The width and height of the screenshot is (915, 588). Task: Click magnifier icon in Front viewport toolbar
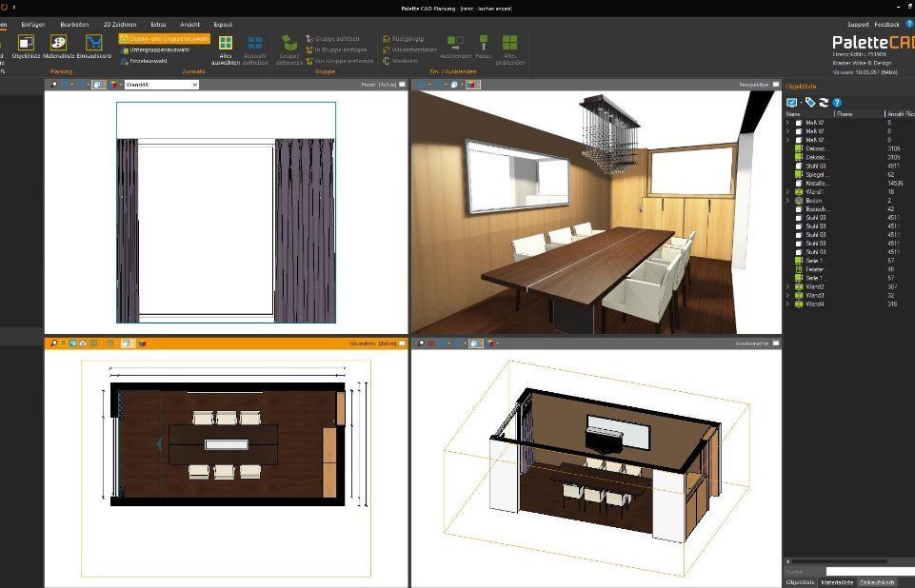pyautogui.click(x=53, y=85)
